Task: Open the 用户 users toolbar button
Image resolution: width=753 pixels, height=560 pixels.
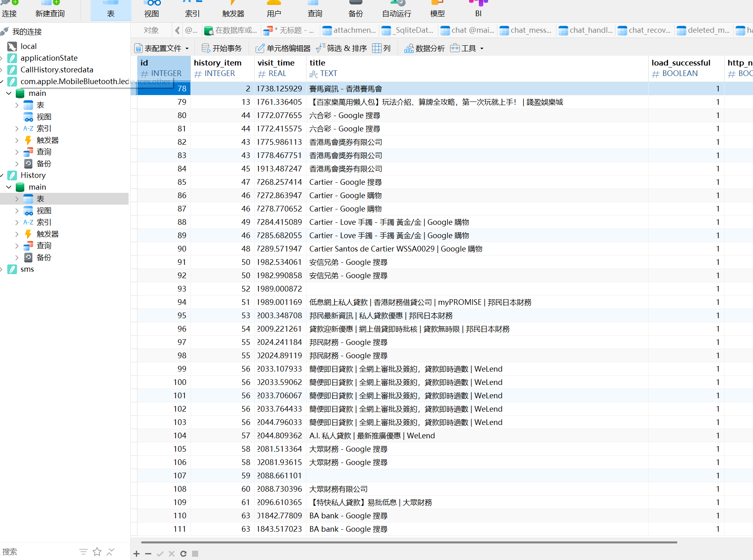Action: pos(274,10)
